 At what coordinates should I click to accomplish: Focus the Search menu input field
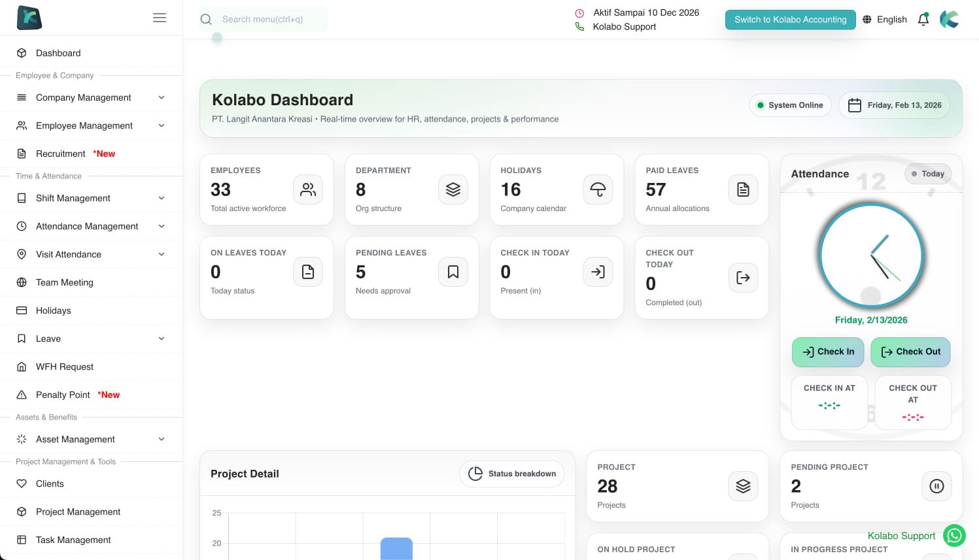tap(271, 20)
